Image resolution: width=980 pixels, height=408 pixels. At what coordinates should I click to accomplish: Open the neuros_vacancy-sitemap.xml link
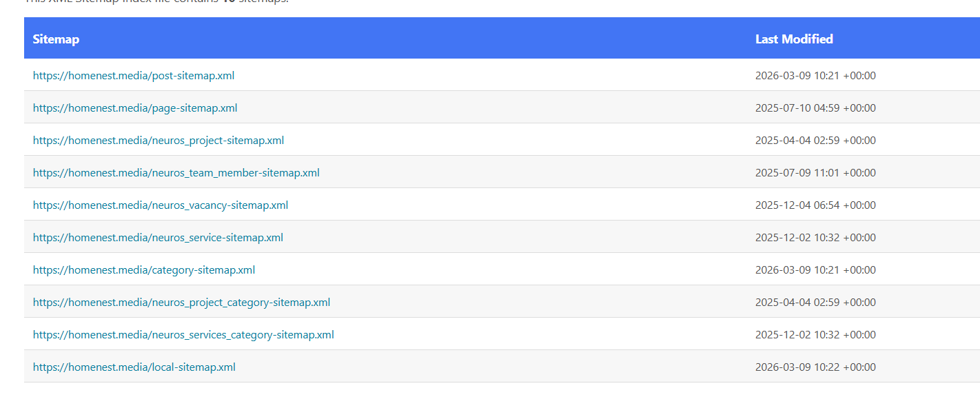coord(161,205)
